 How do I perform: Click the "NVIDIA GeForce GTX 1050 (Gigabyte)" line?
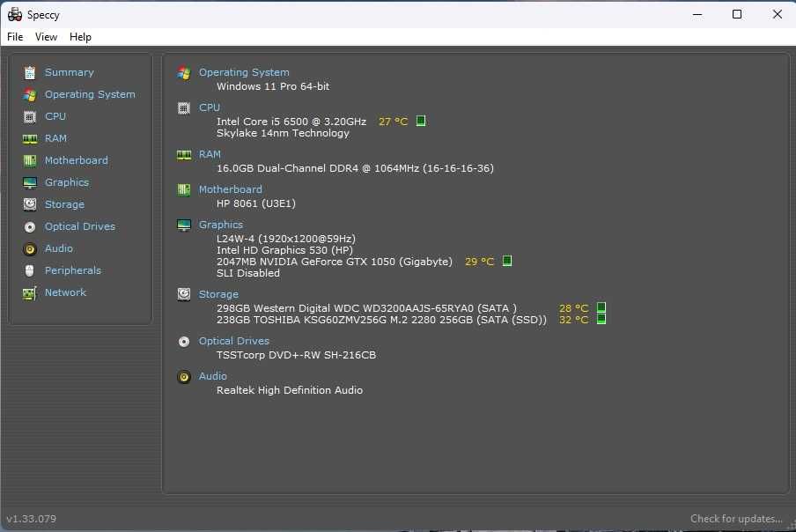[334, 262]
